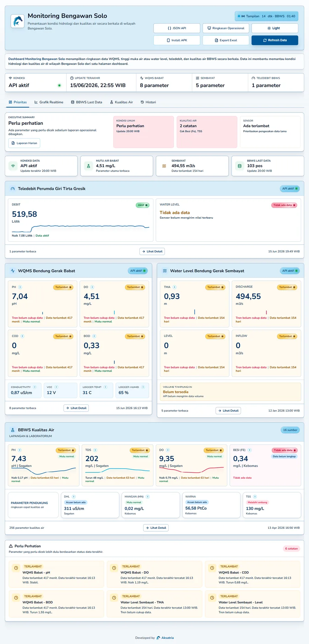Click the gauge icon beside Teledebit Perumda title
Screen dimensions: 309x644
[13, 189]
